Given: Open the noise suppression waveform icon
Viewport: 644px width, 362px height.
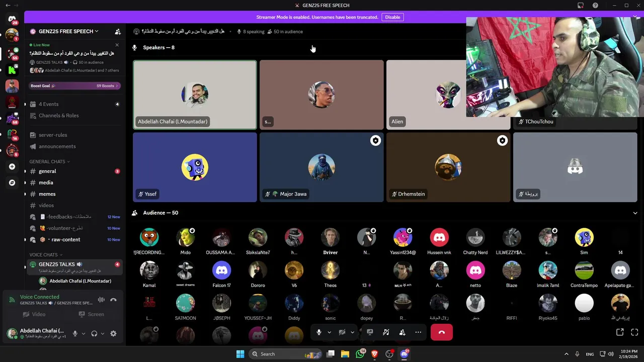Looking at the screenshot, I should point(101,300).
